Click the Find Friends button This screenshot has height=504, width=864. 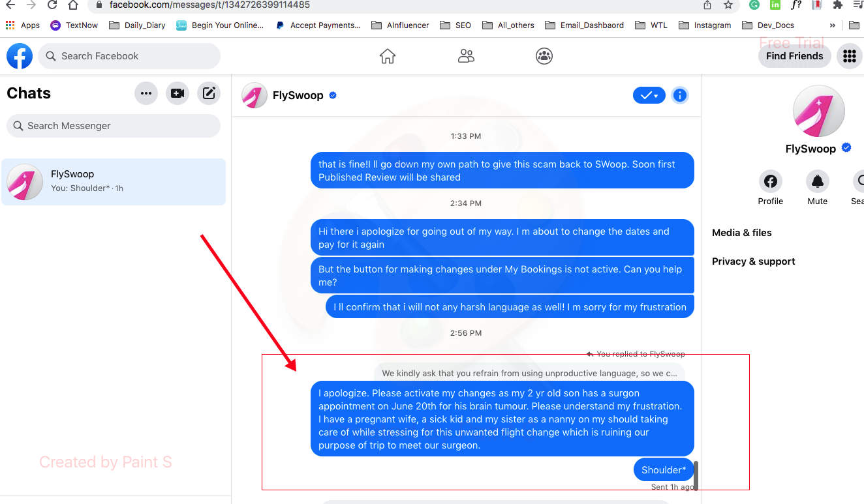(794, 56)
